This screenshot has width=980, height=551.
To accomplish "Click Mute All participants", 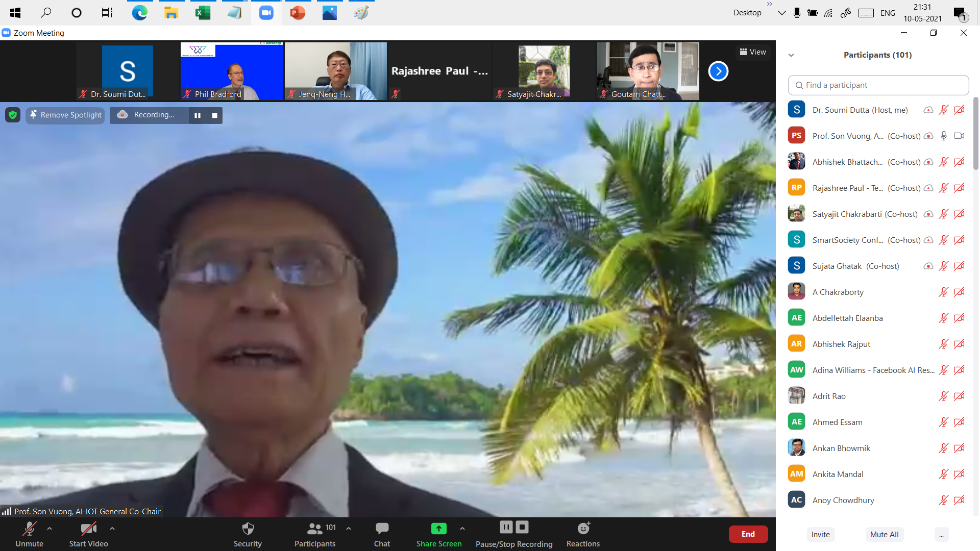I will 884,535.
